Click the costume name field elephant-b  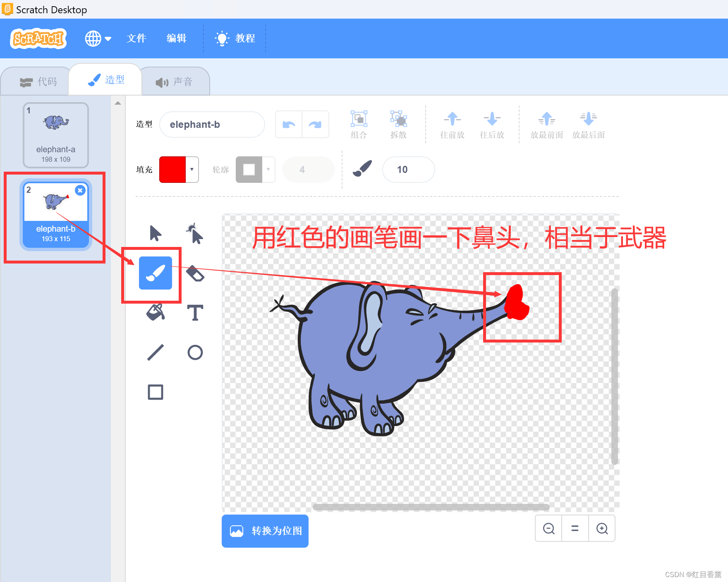click(212, 125)
